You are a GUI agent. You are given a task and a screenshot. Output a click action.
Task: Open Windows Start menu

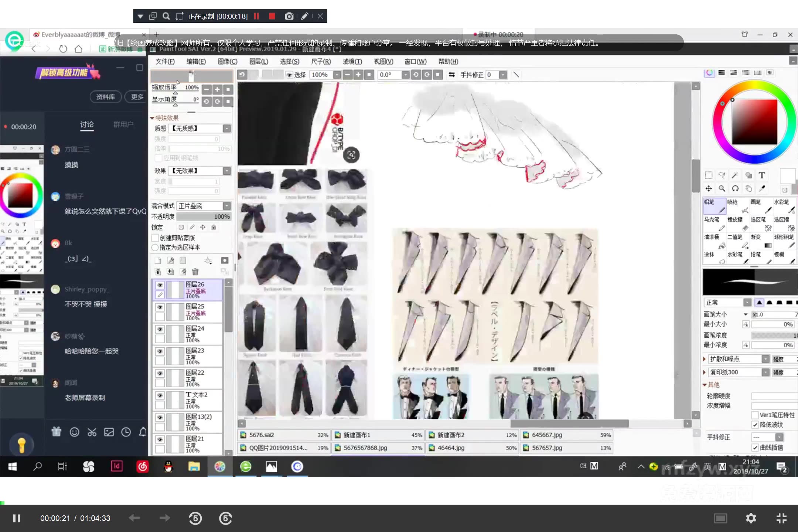[13, 467]
